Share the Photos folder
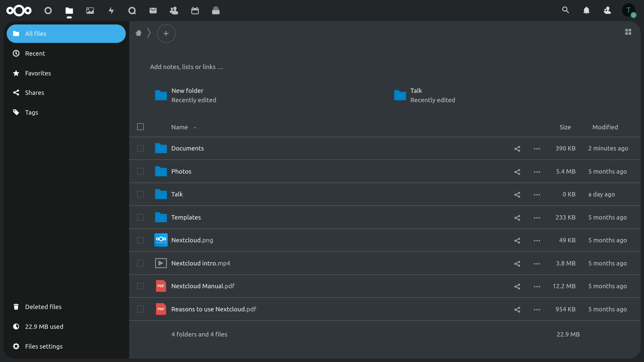 pos(517,172)
